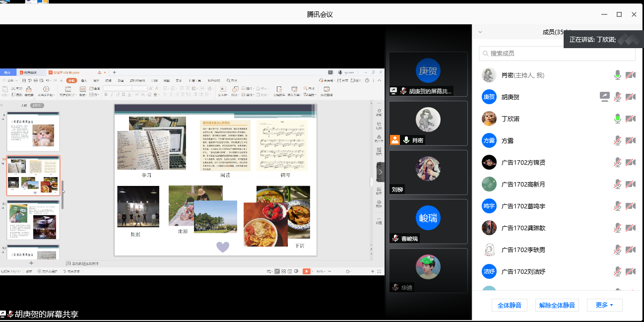
Task: Click arrow to hide the video tile sidebar
Action: pyautogui.click(x=381, y=172)
